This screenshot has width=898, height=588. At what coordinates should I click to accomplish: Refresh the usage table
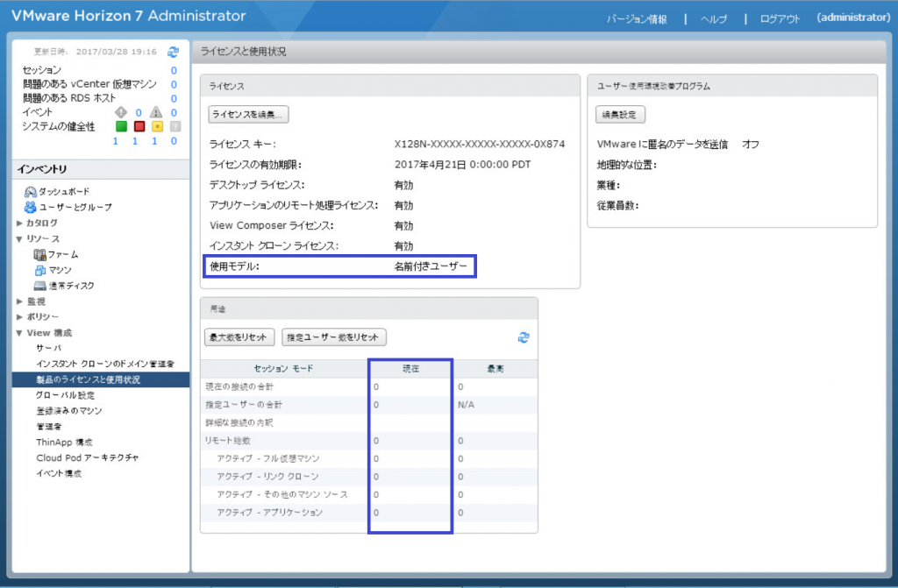click(524, 337)
